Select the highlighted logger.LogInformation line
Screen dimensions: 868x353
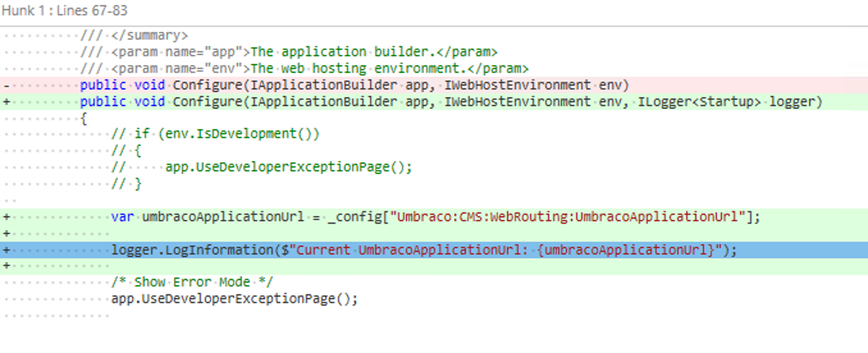(x=424, y=250)
